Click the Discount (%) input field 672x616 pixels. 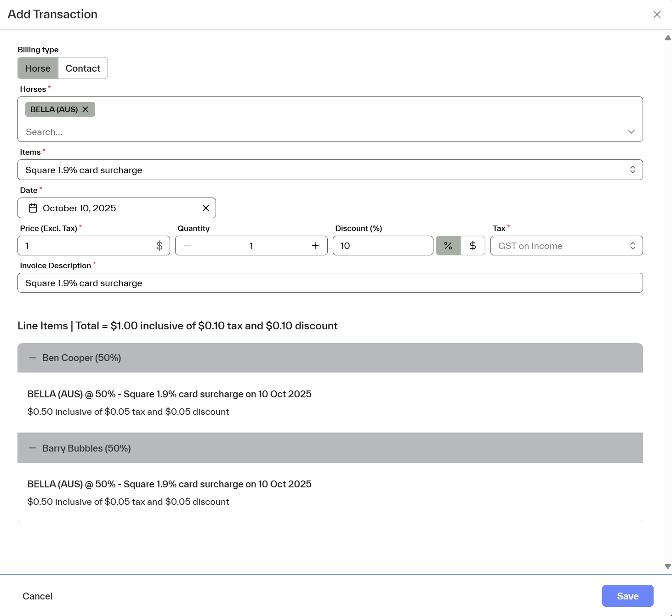(382, 246)
